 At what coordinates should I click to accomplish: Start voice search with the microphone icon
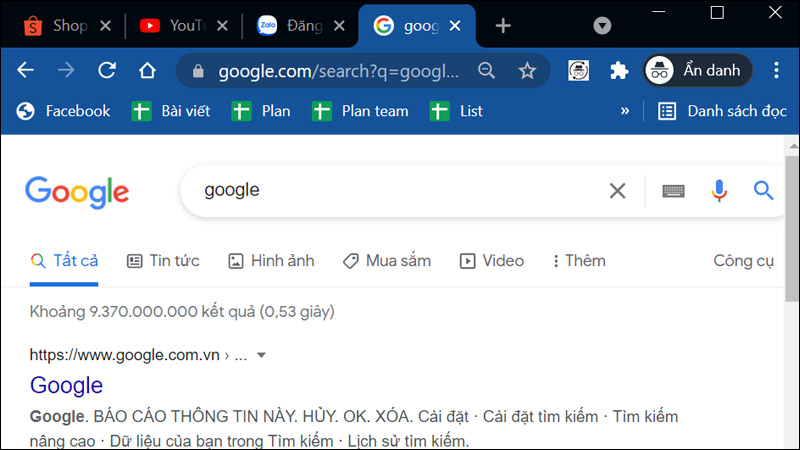point(719,191)
